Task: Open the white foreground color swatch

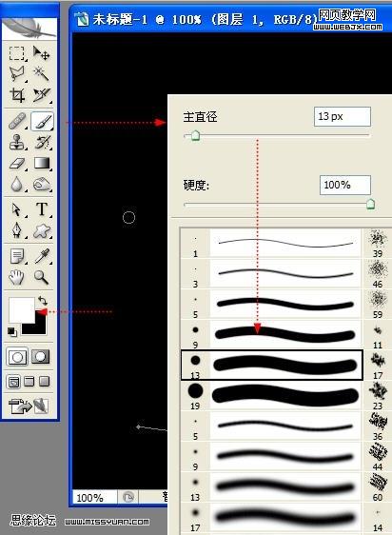Action: tap(21, 309)
